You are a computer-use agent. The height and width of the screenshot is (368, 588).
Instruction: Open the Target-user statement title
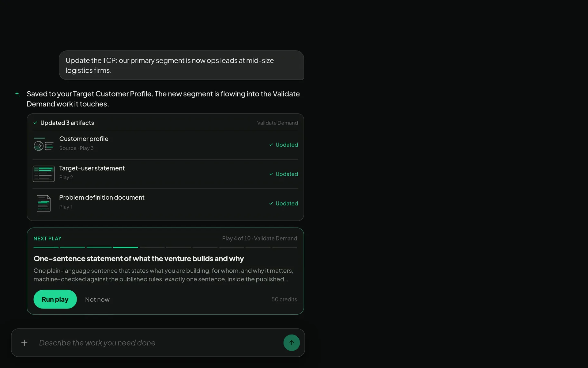point(92,168)
